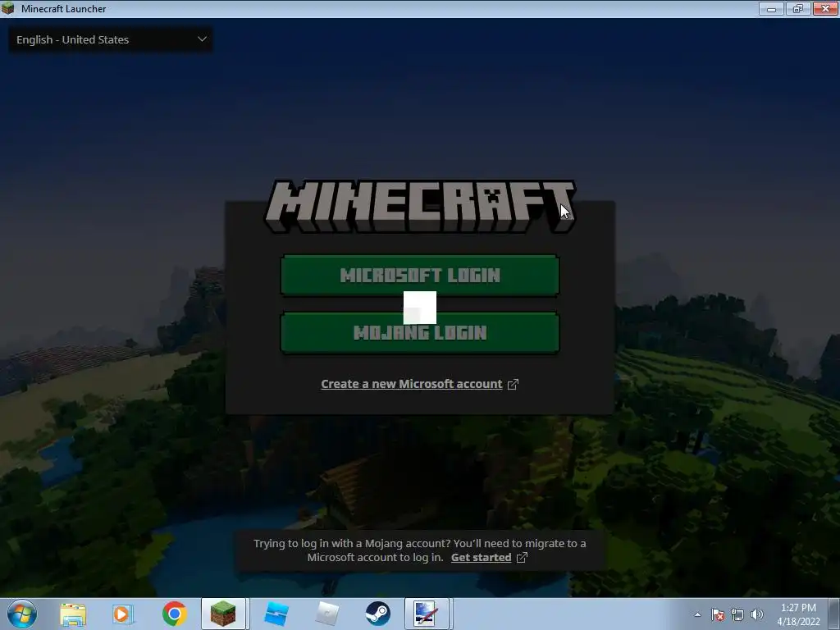The width and height of the screenshot is (840, 630).
Task: Open the English - United States language dropdown
Action: pyautogui.click(x=111, y=39)
